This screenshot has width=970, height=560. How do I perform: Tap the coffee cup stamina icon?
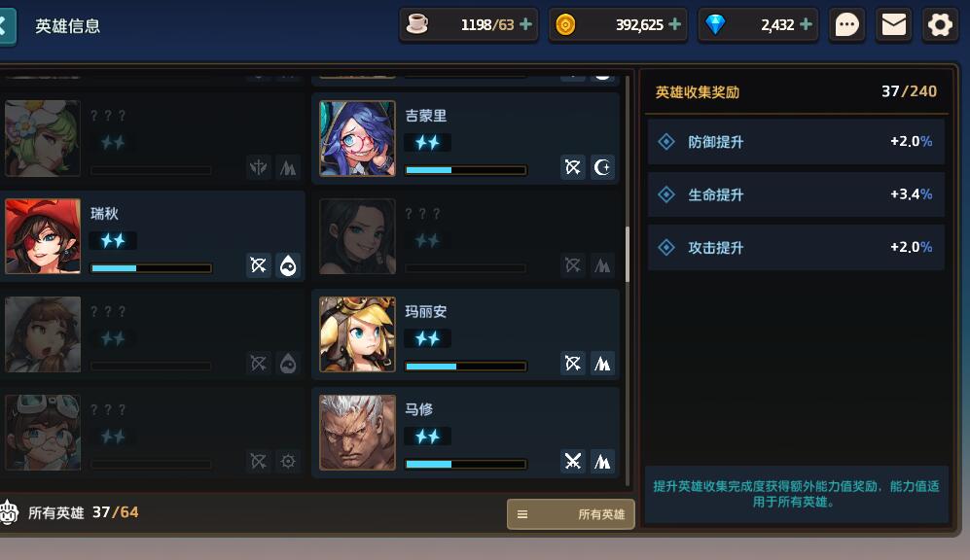pos(417,24)
